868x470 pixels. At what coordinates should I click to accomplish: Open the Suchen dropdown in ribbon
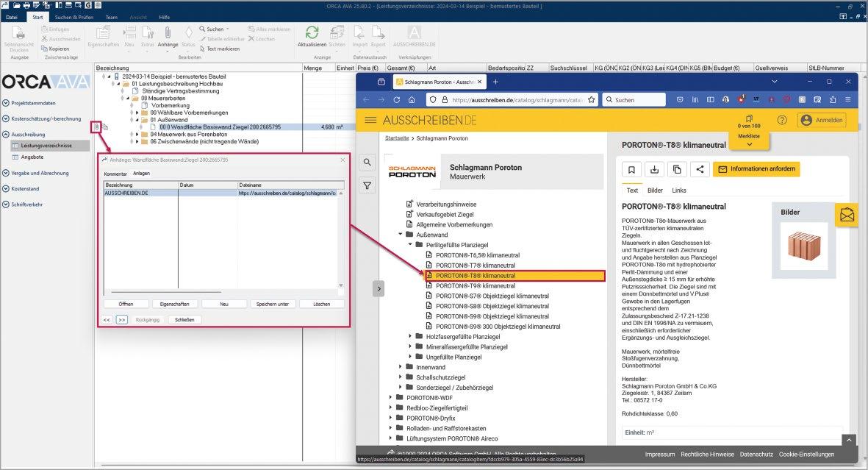[x=214, y=29]
